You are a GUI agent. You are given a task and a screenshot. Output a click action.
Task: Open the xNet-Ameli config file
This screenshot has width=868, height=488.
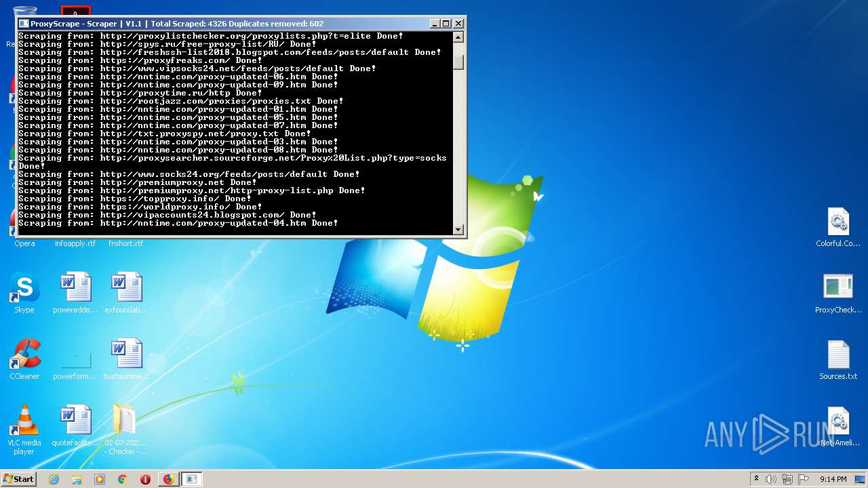pos(838,426)
